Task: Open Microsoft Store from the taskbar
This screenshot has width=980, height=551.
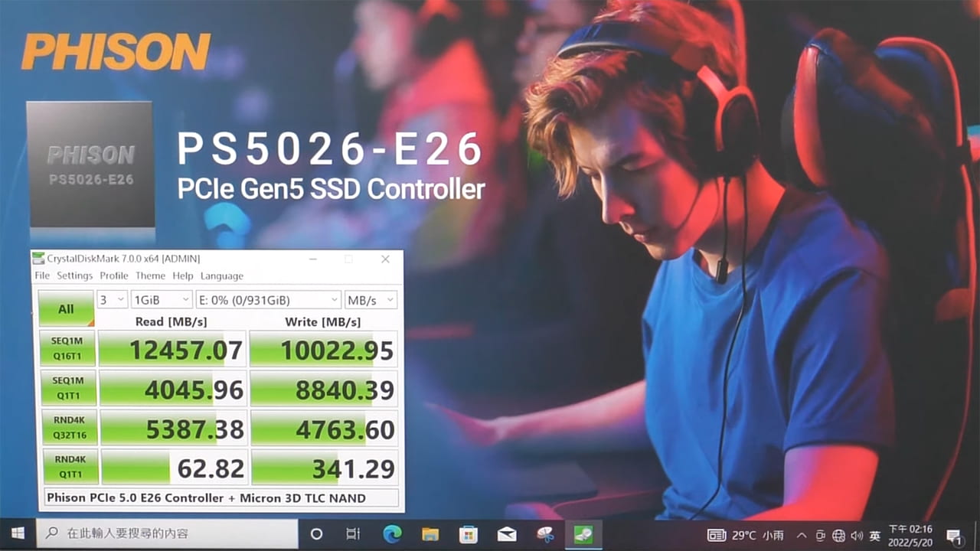Action: [469, 533]
